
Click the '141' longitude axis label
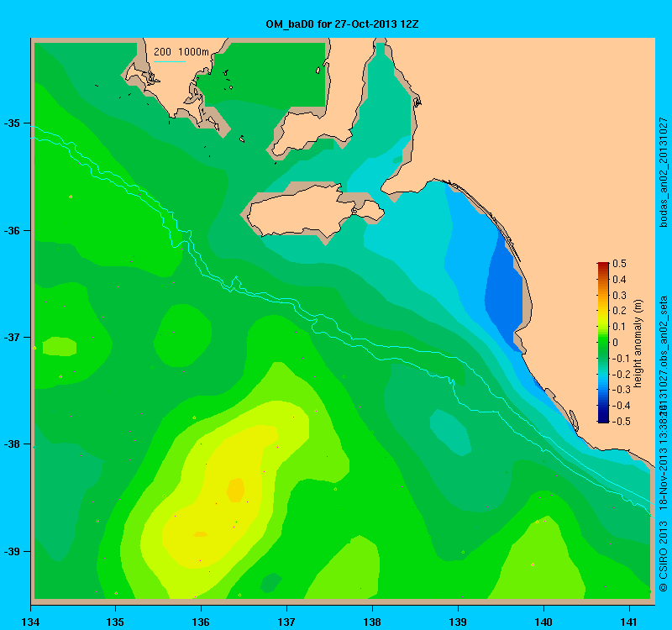pos(629,622)
